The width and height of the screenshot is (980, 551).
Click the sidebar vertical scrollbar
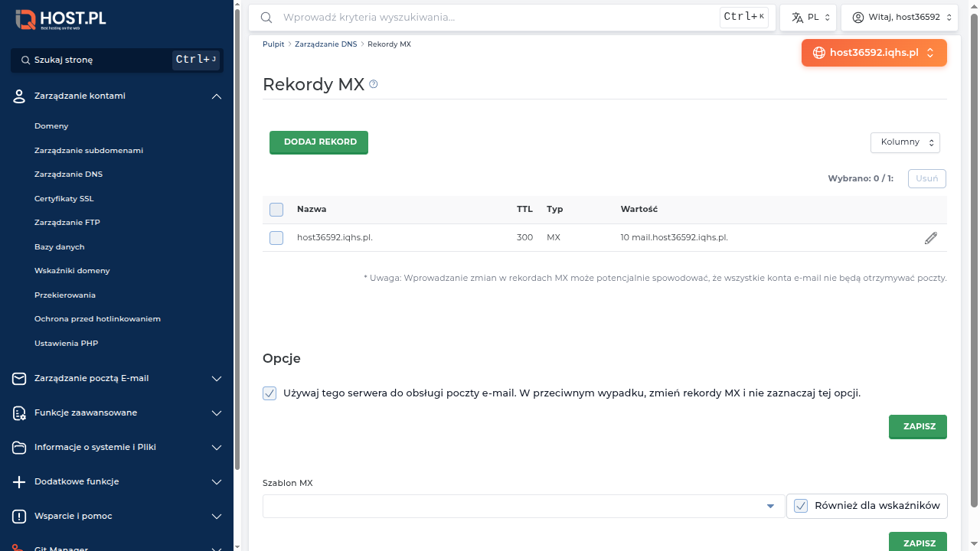(237, 241)
